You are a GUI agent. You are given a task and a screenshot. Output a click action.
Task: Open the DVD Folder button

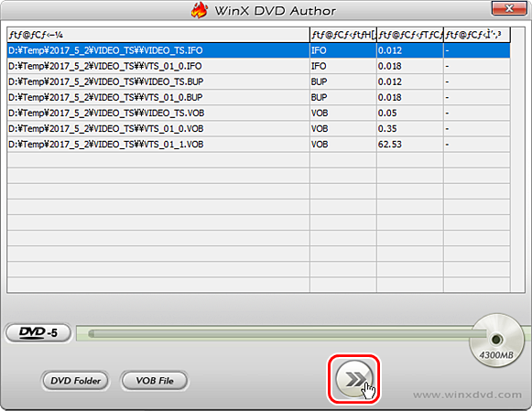coord(75,381)
